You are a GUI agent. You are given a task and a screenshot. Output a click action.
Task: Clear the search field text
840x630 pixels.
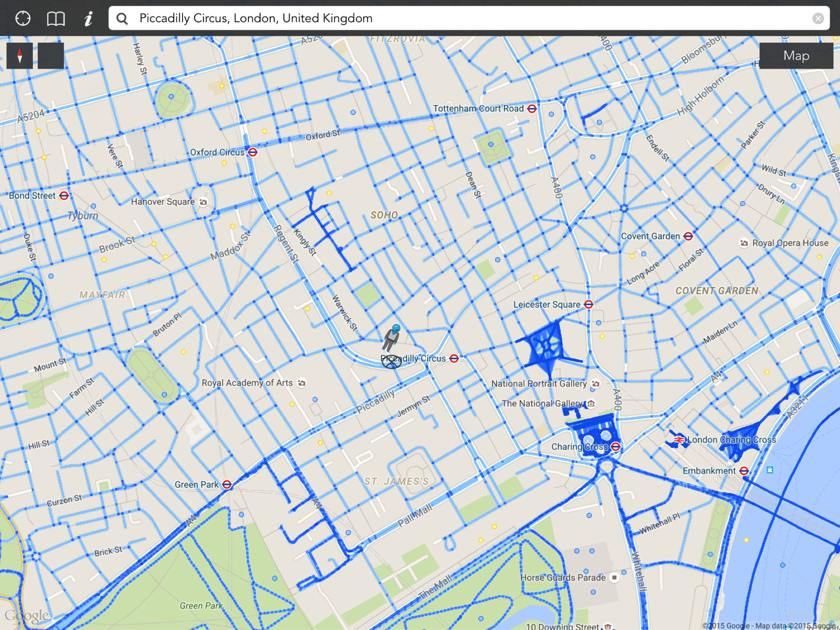[818, 18]
